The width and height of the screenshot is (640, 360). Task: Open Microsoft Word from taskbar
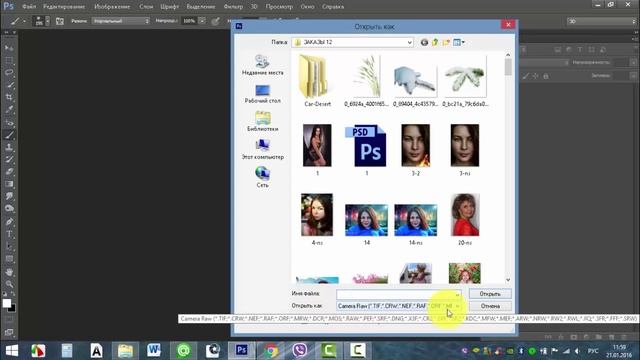click(x=154, y=351)
